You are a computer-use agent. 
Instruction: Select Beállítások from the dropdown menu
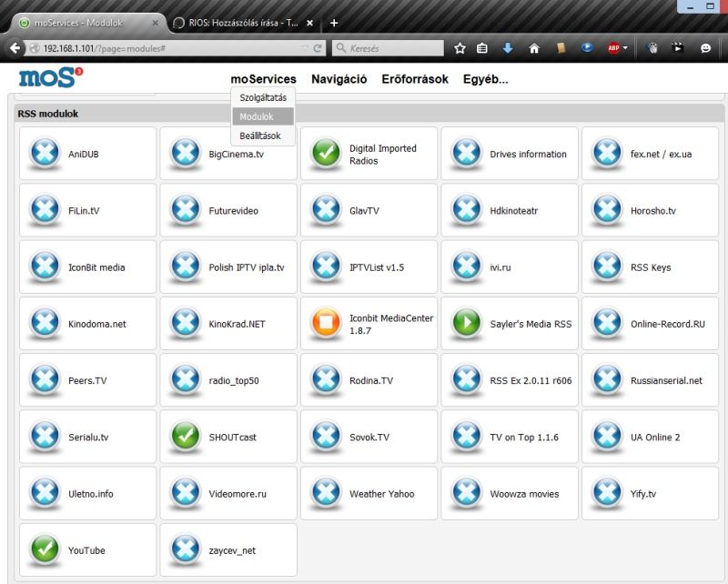point(263,136)
